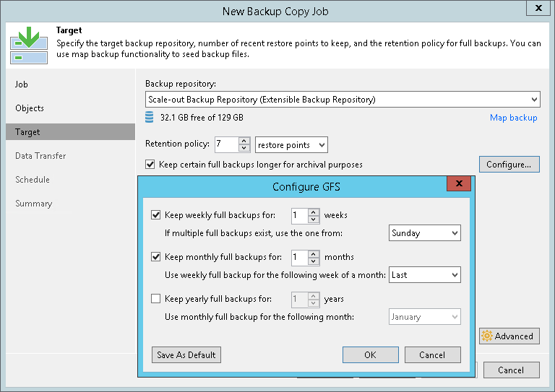This screenshot has height=392, width=555.
Task: Click the 'New Backup Copy Job' title text
Action: [275, 12]
